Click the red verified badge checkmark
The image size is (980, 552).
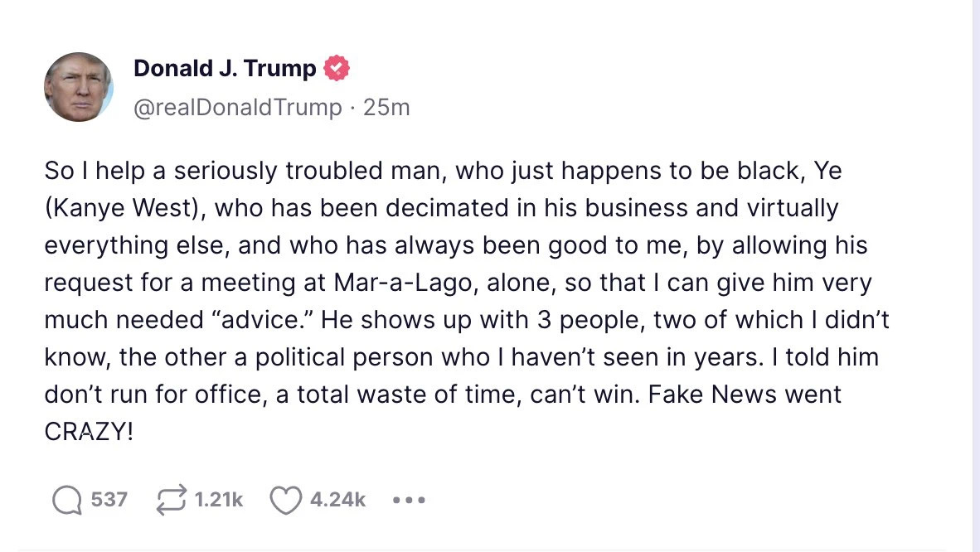(336, 69)
